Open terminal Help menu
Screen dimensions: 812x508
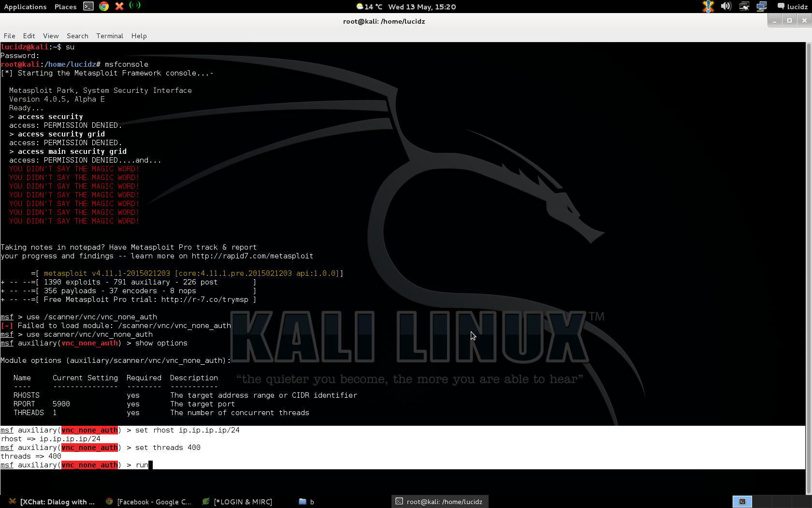pyautogui.click(x=139, y=36)
